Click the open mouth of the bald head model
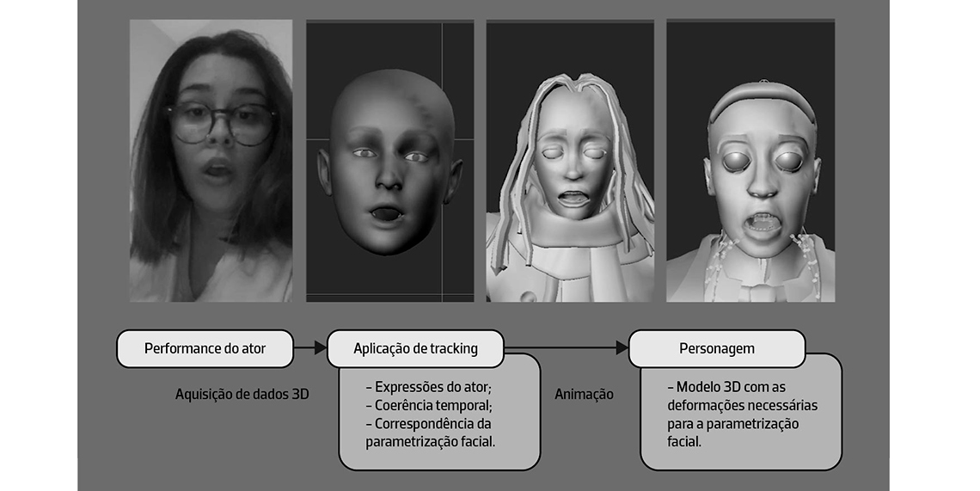The image size is (980, 491). tap(384, 213)
